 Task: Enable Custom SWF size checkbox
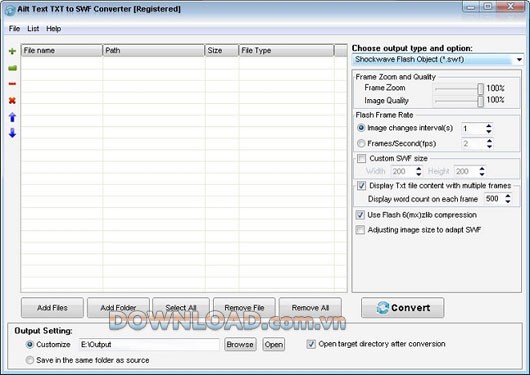(361, 158)
